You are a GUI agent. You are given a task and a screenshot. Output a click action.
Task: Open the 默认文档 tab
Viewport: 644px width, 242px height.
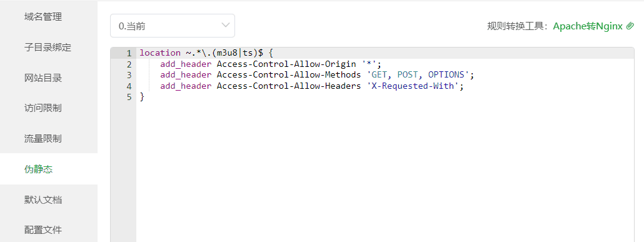43,200
